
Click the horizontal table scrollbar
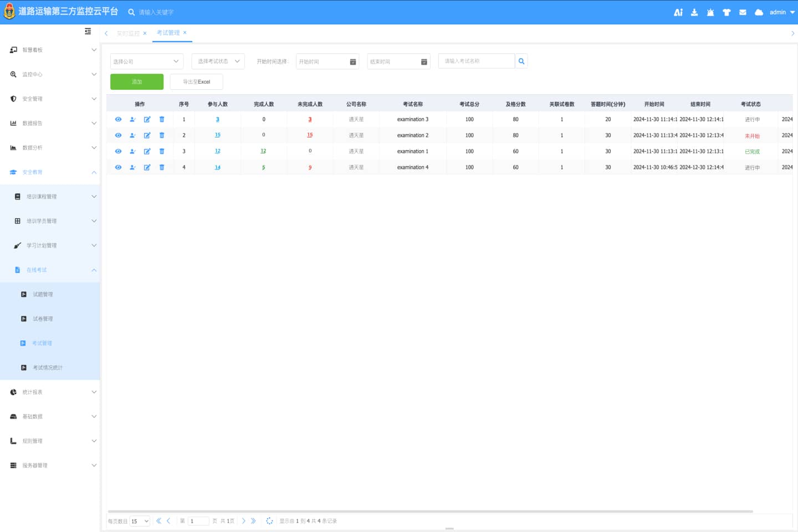point(431,511)
